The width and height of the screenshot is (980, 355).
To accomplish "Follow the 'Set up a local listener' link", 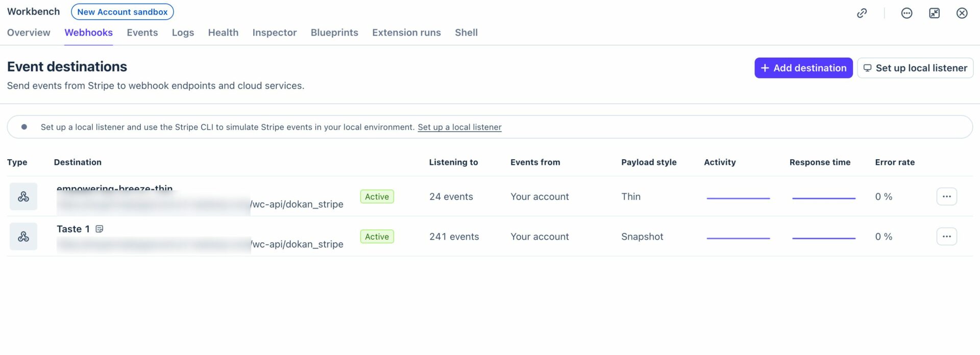I will 459,127.
